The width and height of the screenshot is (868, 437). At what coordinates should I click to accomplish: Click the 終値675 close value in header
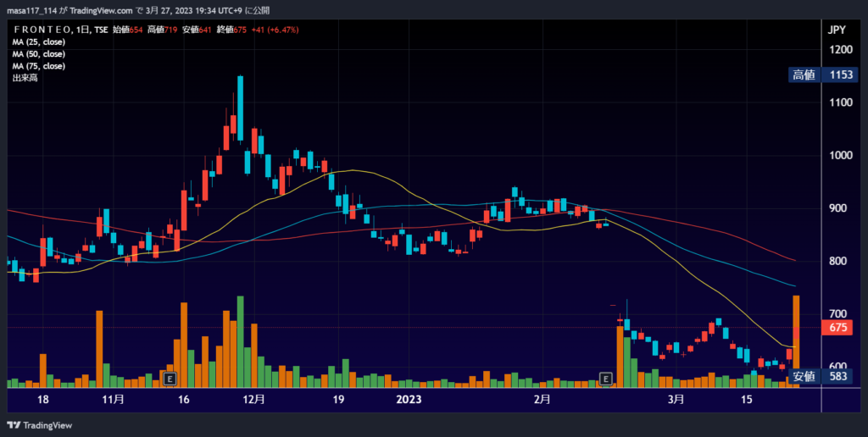click(x=232, y=30)
